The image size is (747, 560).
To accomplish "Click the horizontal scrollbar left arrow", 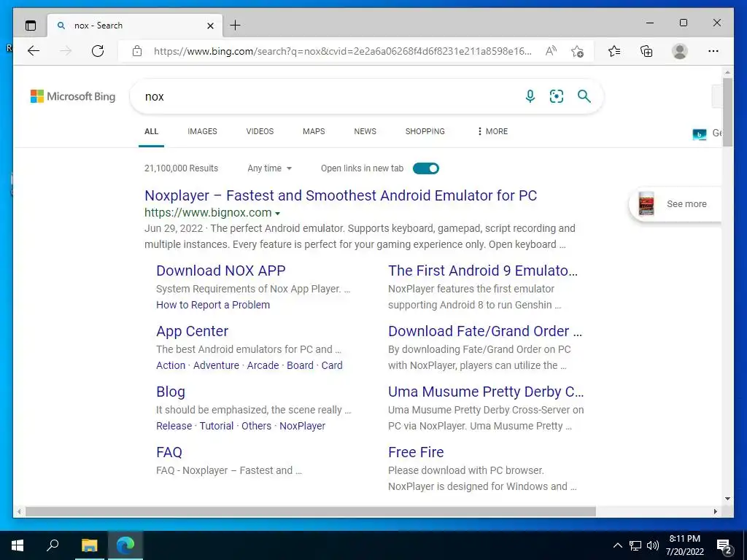I will (19, 511).
